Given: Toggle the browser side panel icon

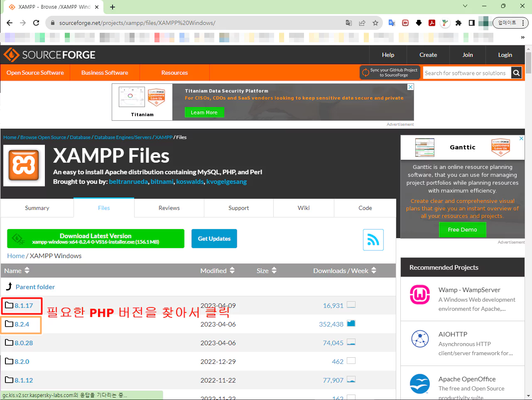Looking at the screenshot, I should 472,23.
